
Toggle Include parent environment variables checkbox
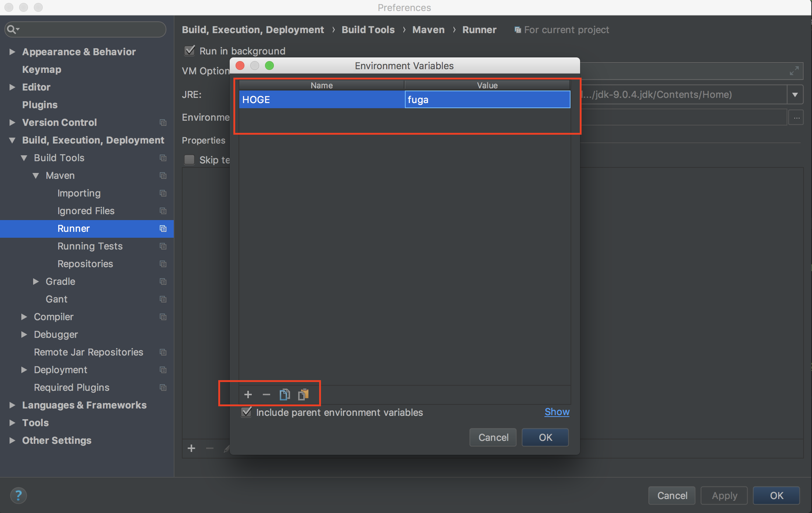247,412
